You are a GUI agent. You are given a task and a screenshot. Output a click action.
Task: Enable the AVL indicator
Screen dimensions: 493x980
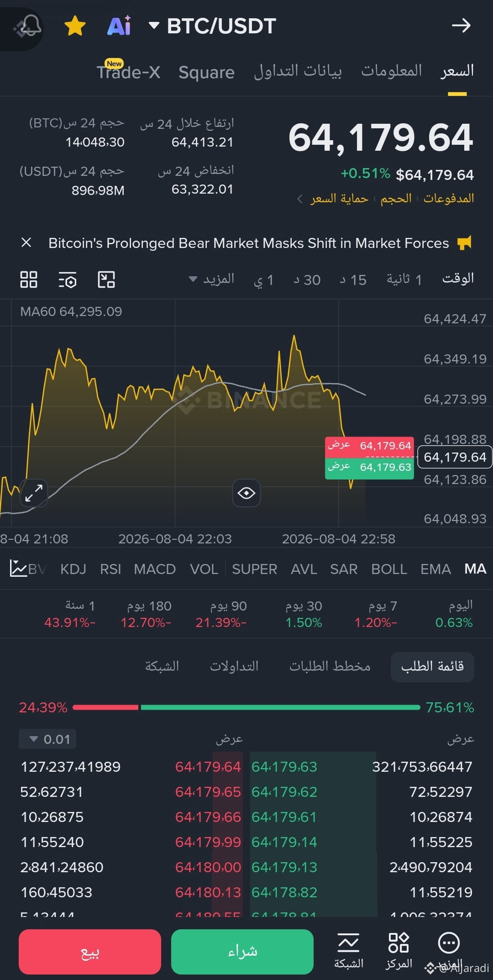(x=304, y=569)
